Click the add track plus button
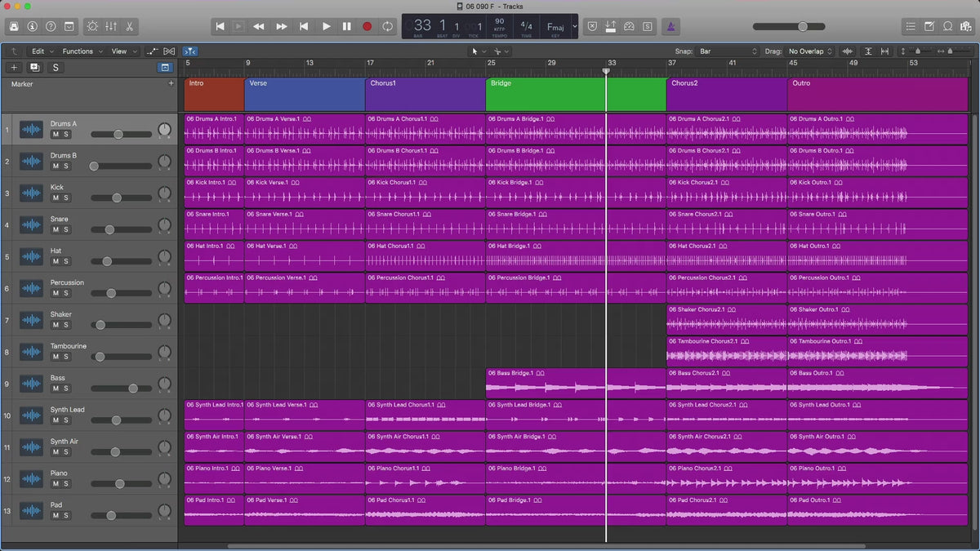This screenshot has width=980, height=551. click(x=14, y=68)
